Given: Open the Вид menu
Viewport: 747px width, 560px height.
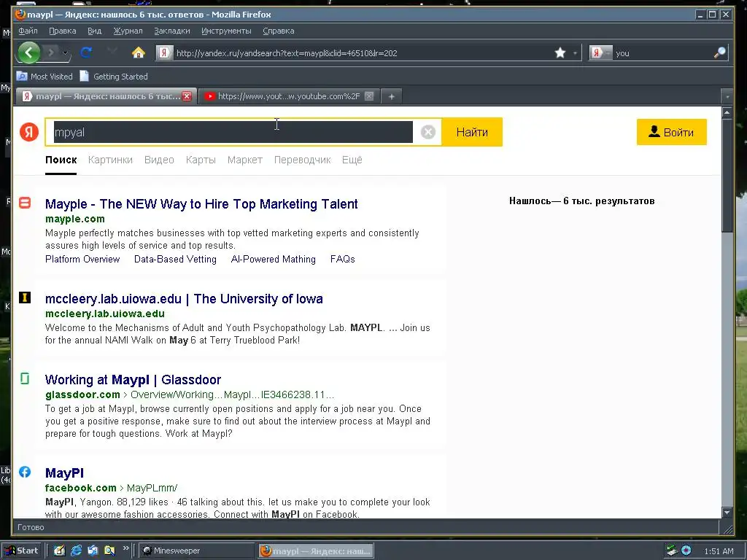Looking at the screenshot, I should [94, 31].
